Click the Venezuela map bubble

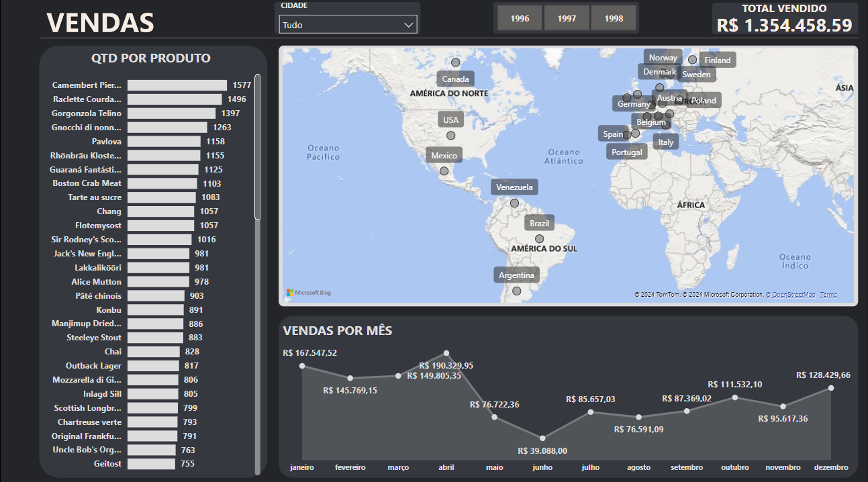coord(514,203)
